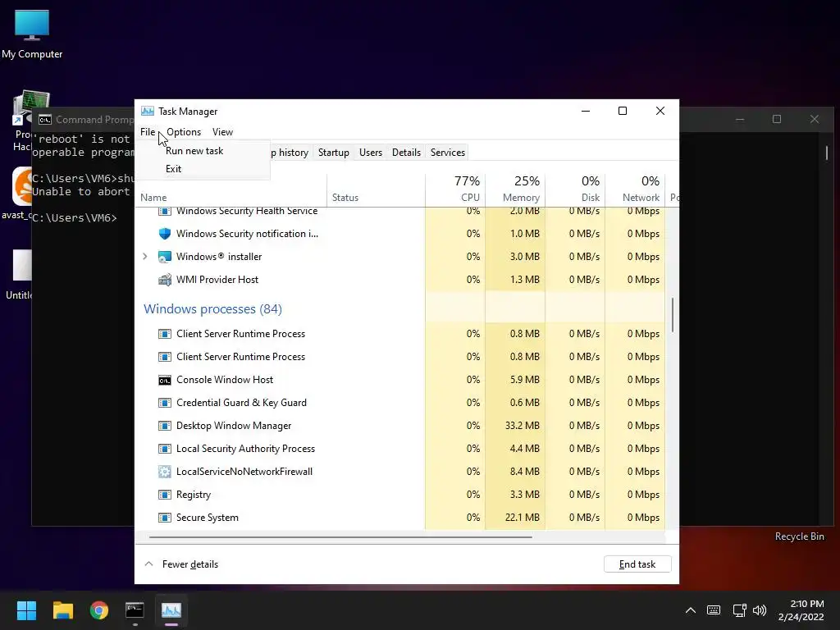The image size is (840, 630).
Task: Click the touch keyboard tray icon
Action: (x=714, y=610)
